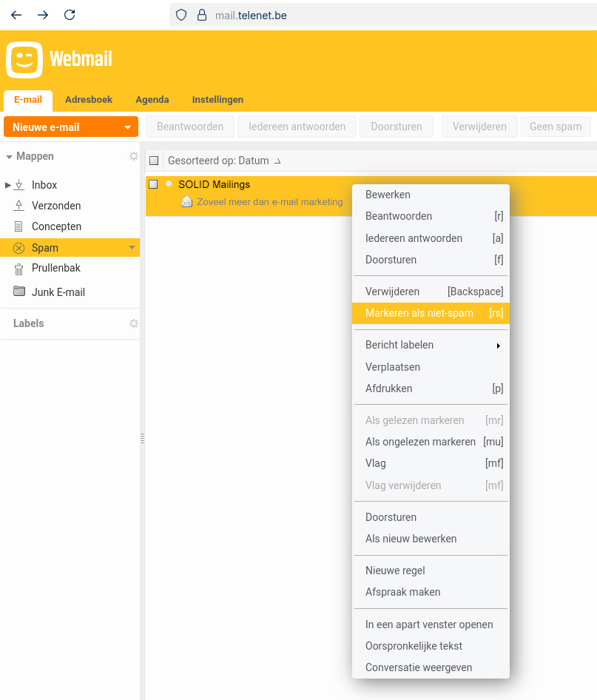Open the Concepten drafts icon
The width and height of the screenshot is (597, 700).
coord(19,226)
